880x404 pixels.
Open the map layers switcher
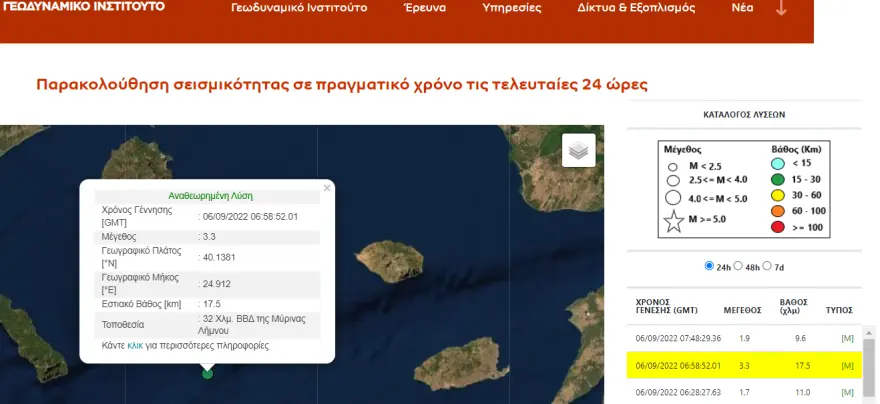pyautogui.click(x=578, y=150)
